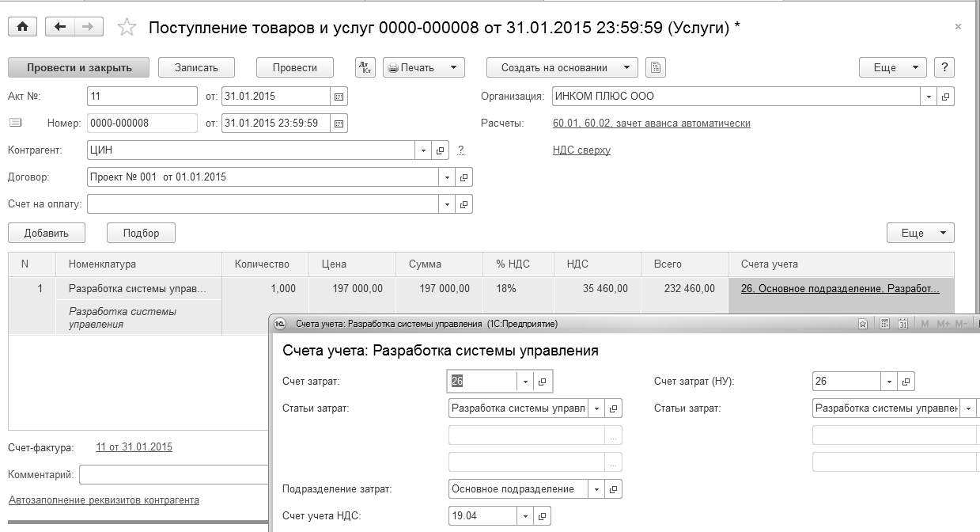The width and height of the screenshot is (980, 532).
Task: Click Провести и закрыть button
Action: click(79, 67)
